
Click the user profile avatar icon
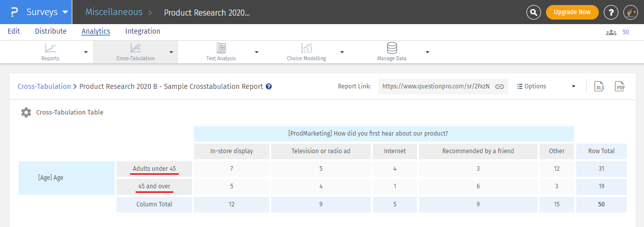point(630,12)
